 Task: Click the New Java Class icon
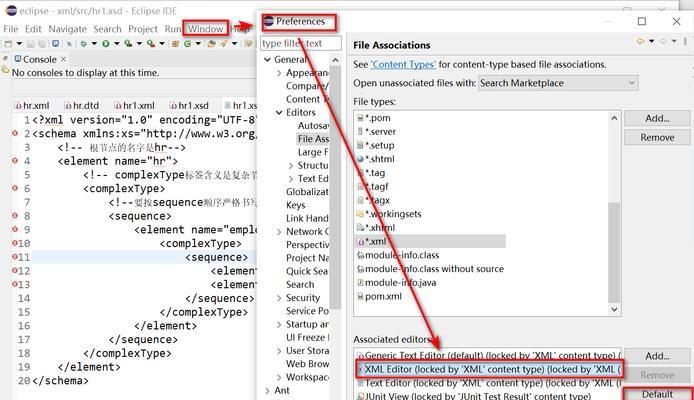click(187, 44)
